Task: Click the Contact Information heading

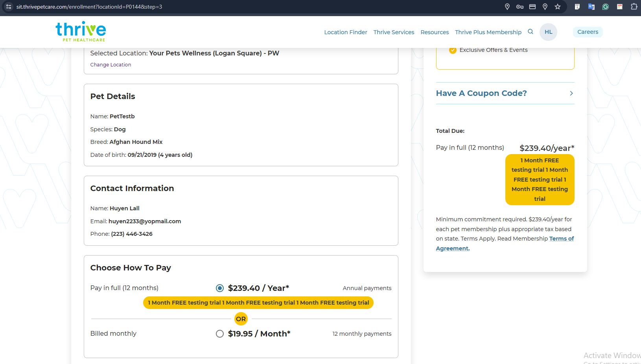Action: coord(132,188)
